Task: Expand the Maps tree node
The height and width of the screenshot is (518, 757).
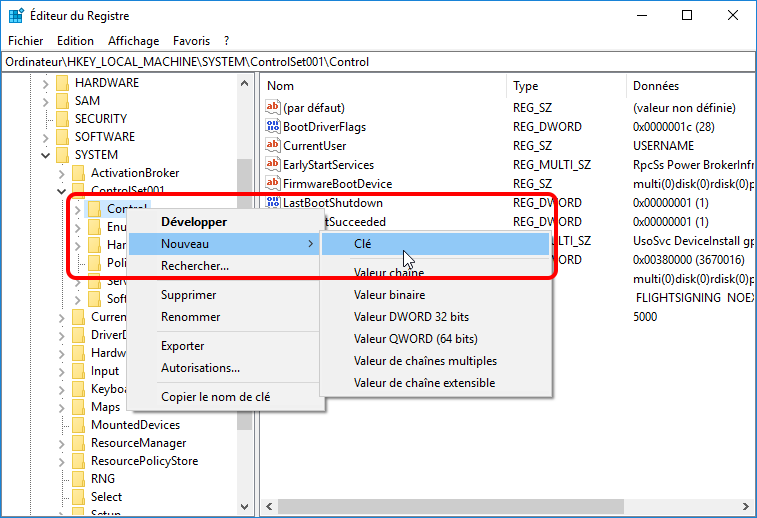Action: (x=62, y=407)
